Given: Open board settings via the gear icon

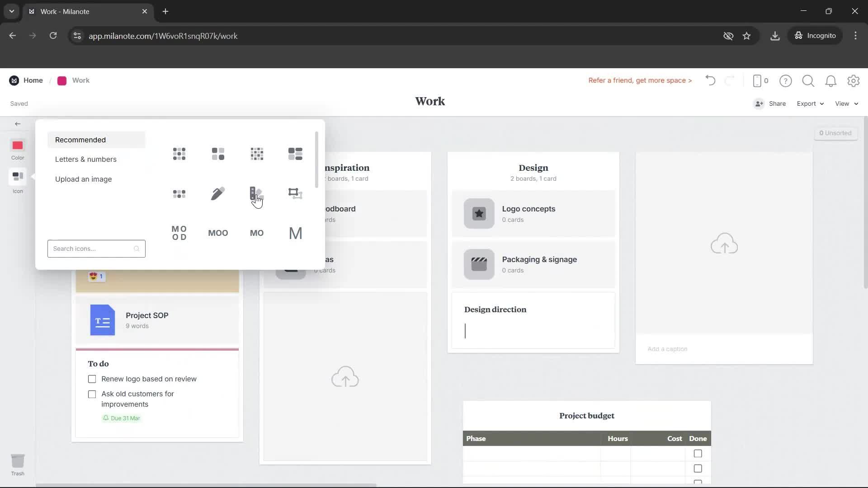Looking at the screenshot, I should 854,80.
